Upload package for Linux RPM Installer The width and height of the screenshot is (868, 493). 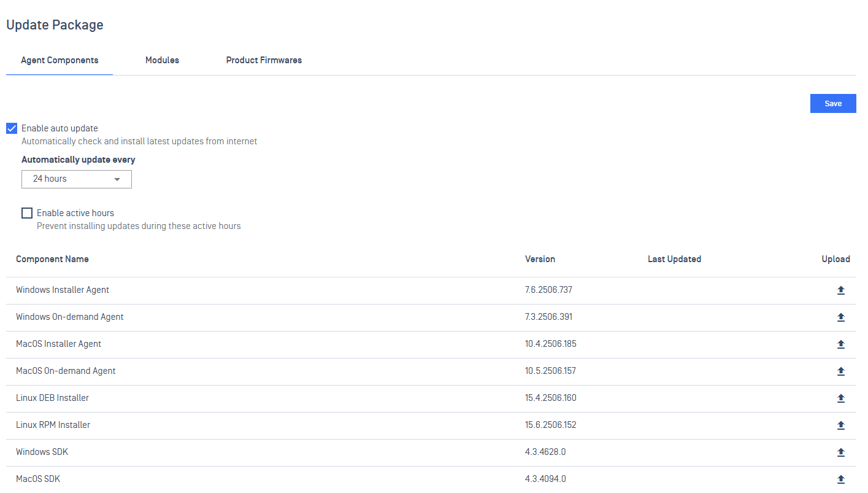click(841, 425)
